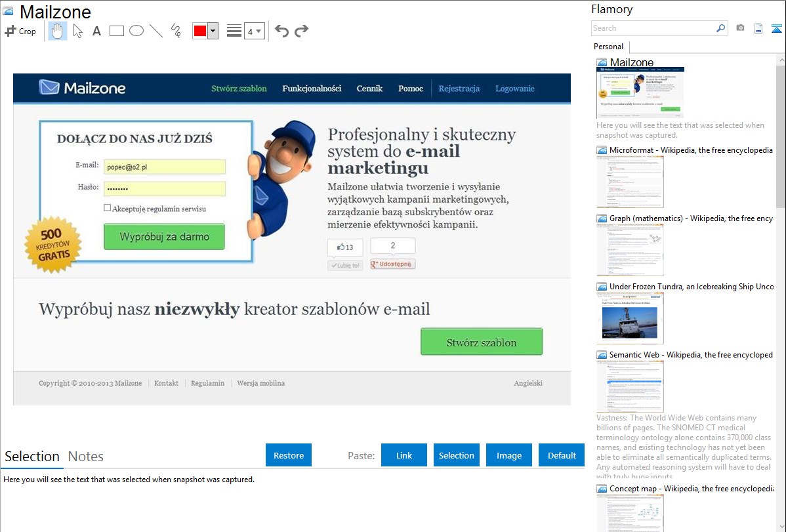
Task: Focus the Flamory search box
Action: pos(653,28)
